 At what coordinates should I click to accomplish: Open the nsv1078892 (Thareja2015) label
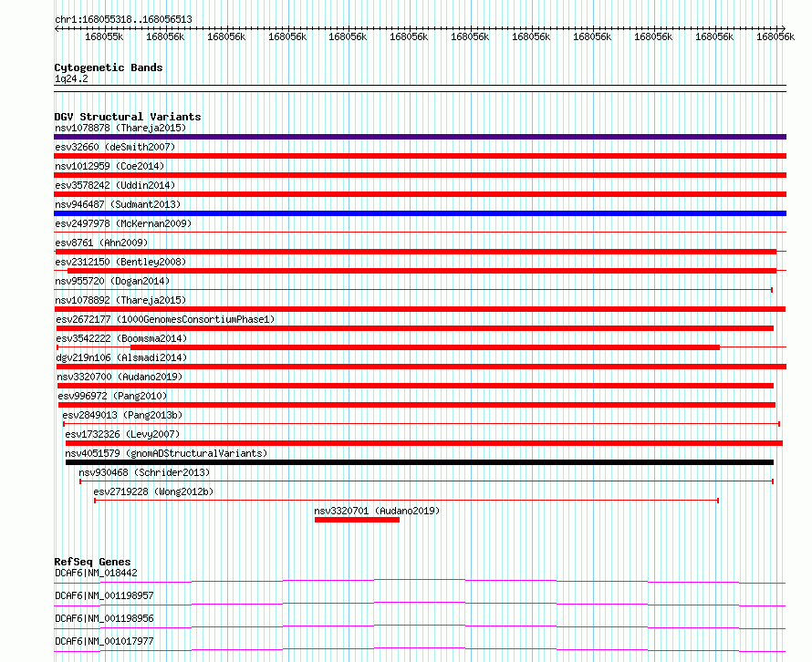point(120,300)
